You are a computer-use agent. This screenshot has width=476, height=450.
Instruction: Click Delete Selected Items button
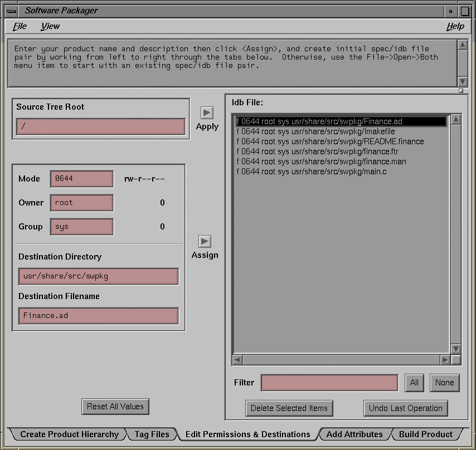coord(289,408)
